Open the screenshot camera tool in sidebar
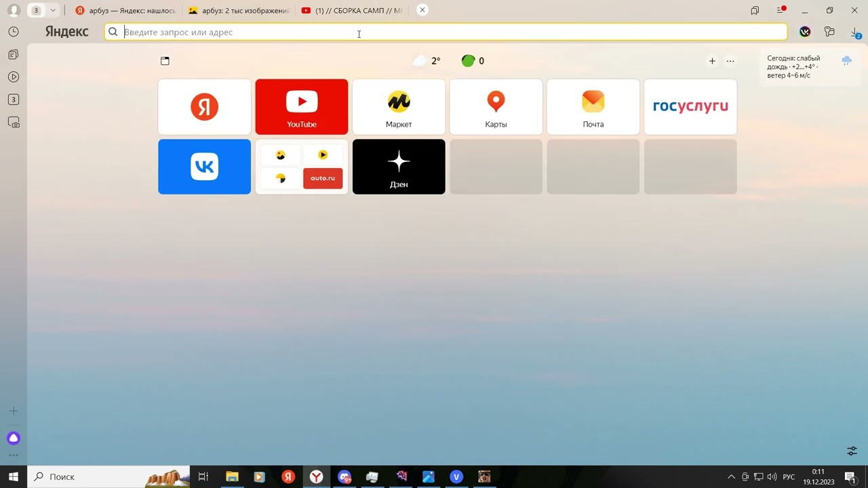Viewport: 868px width, 488px height. click(14, 123)
